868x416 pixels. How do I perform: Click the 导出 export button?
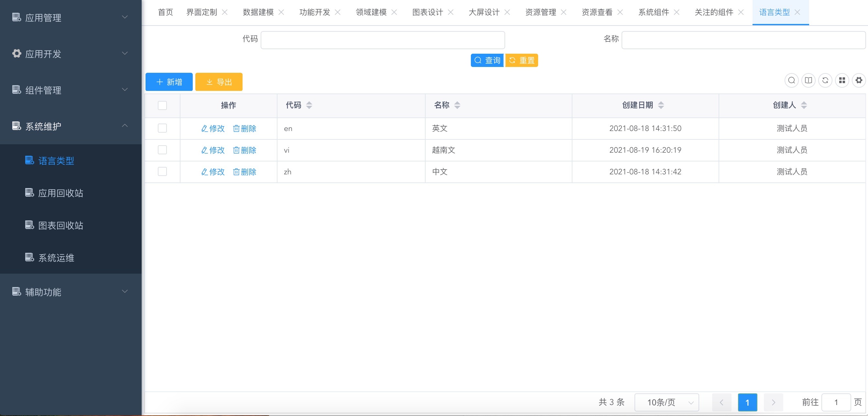point(219,82)
